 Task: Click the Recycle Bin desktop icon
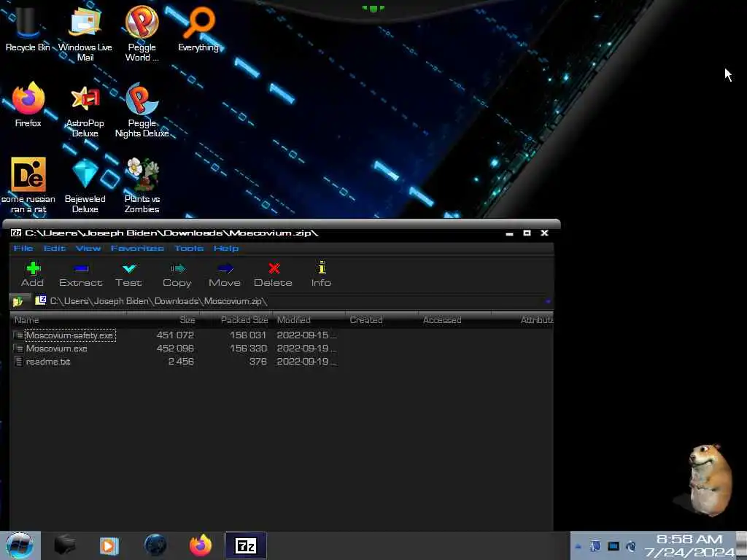pyautogui.click(x=27, y=28)
